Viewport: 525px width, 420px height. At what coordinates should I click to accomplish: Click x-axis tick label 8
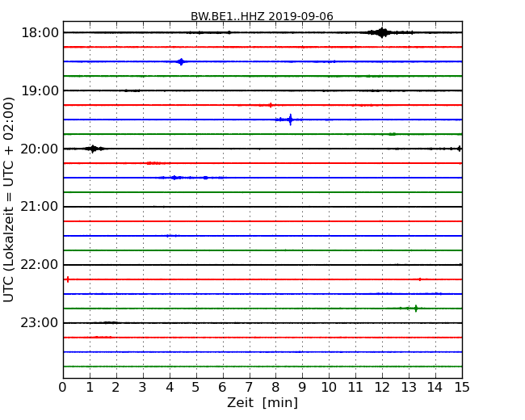point(275,387)
